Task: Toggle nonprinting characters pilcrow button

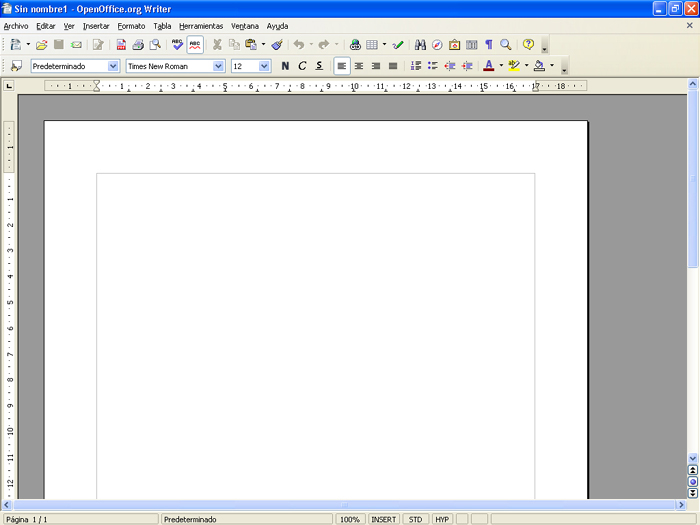Action: [x=489, y=45]
